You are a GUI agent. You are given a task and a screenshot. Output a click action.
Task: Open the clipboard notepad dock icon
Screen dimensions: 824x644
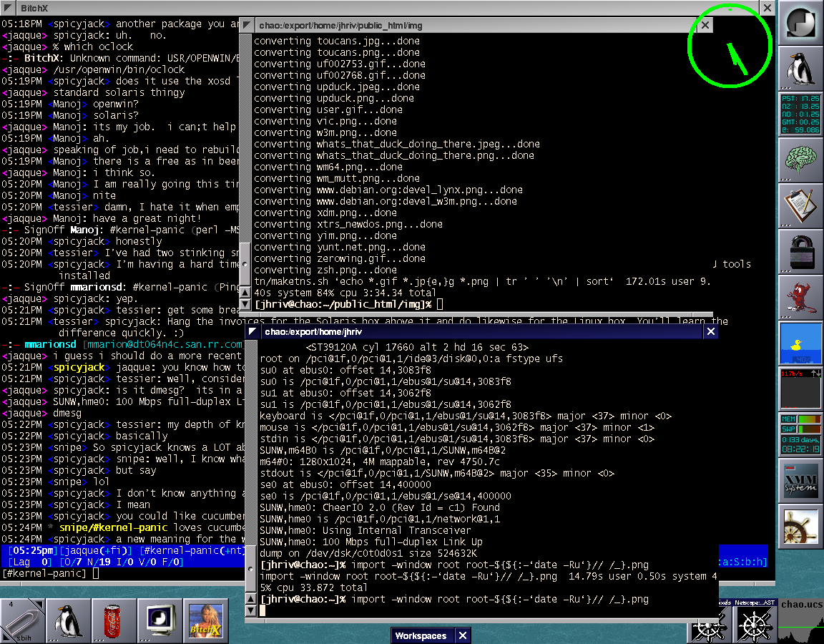(800, 205)
